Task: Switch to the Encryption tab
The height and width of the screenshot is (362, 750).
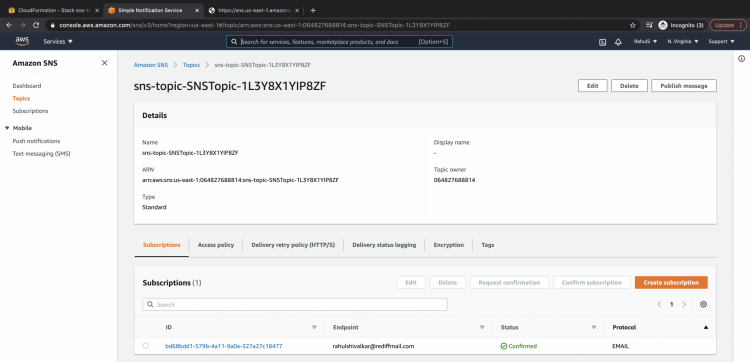Action: click(449, 245)
